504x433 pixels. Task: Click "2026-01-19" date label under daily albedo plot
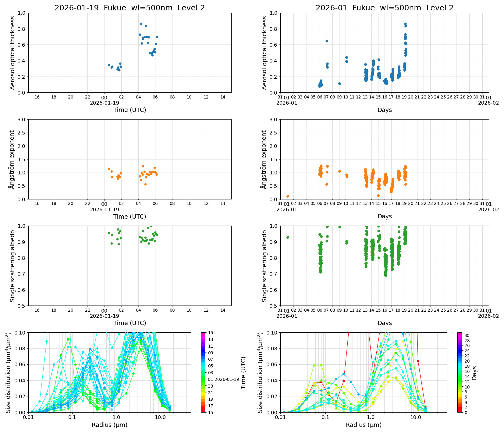105,316
